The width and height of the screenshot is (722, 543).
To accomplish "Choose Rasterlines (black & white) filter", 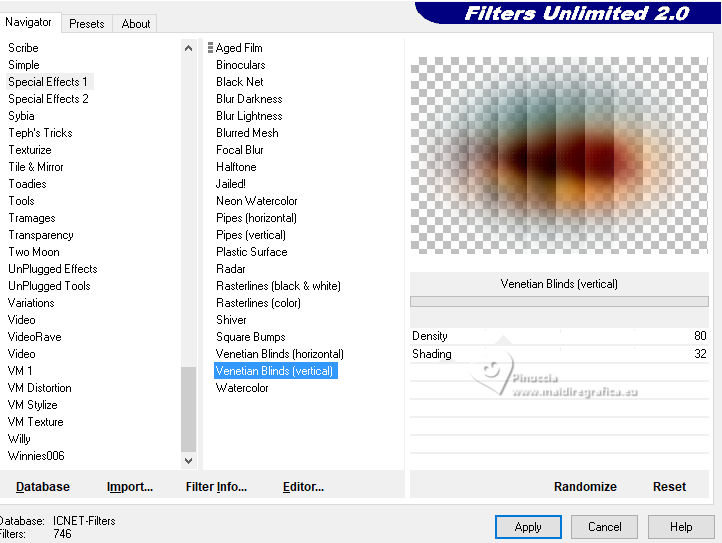I will 278,286.
